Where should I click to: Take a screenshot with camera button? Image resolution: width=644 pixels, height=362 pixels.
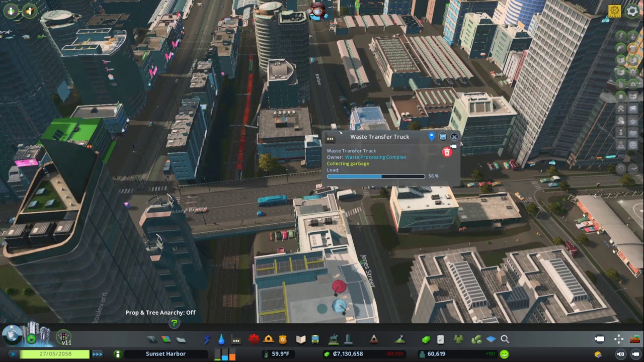click(621, 354)
